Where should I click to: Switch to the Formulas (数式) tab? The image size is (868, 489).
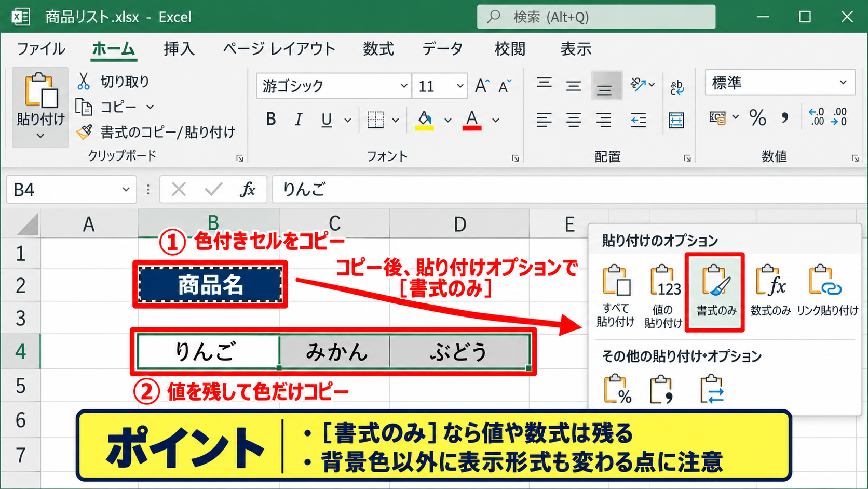coord(378,49)
